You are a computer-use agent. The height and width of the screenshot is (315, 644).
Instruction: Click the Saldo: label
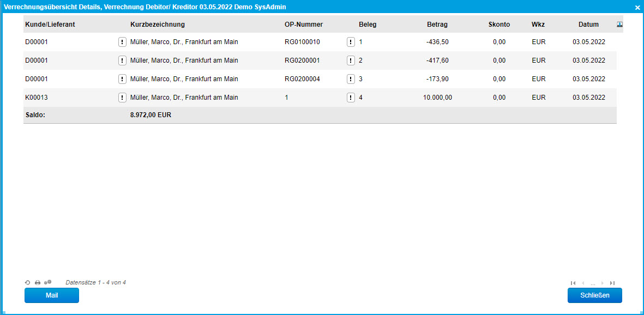click(x=35, y=115)
